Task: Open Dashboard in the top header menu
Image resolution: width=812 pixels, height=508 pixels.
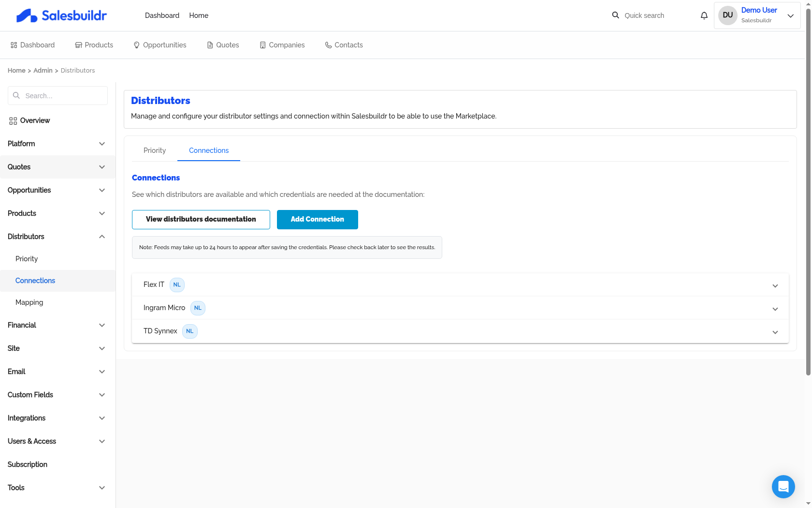Action: click(162, 15)
